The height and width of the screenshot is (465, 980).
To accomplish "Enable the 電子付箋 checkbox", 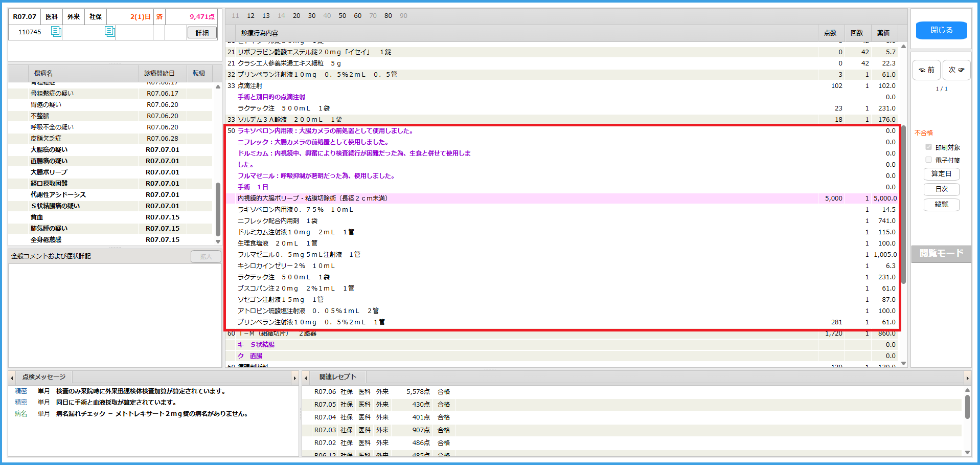I will (x=928, y=160).
